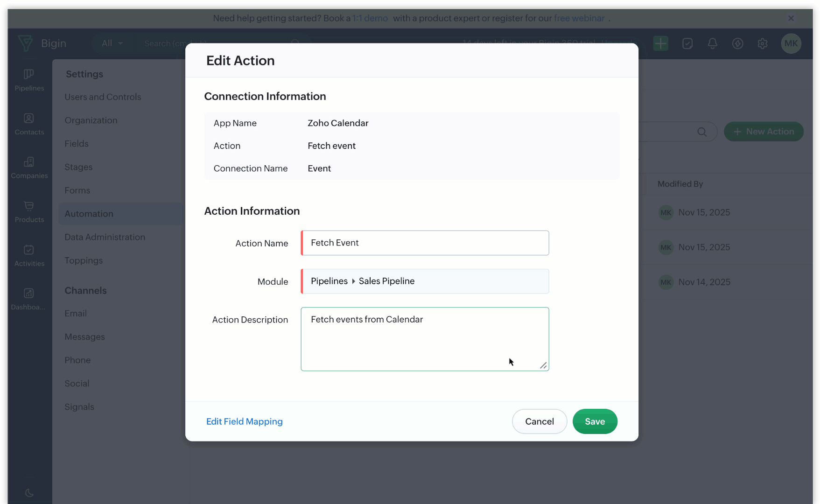Open the tasks checklist icon in header
This screenshot has width=820, height=504.
[687, 43]
